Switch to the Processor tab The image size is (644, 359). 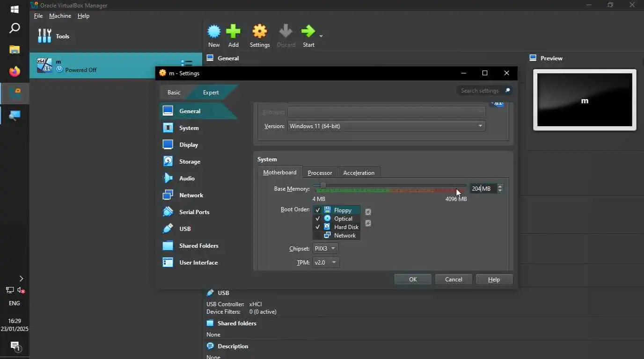pos(320,172)
